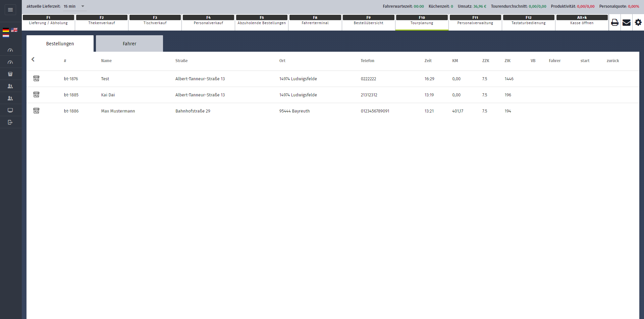Click the name Kai Dai

coord(108,95)
